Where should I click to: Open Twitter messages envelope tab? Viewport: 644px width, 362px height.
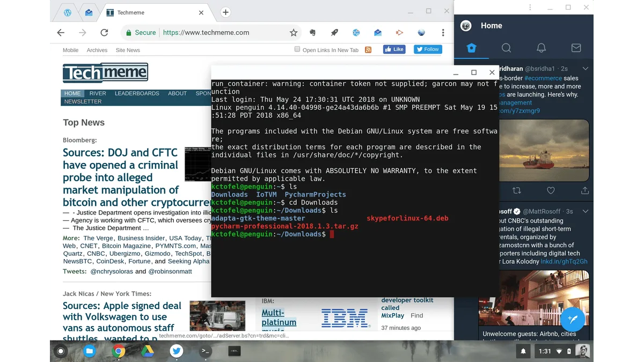point(576,48)
